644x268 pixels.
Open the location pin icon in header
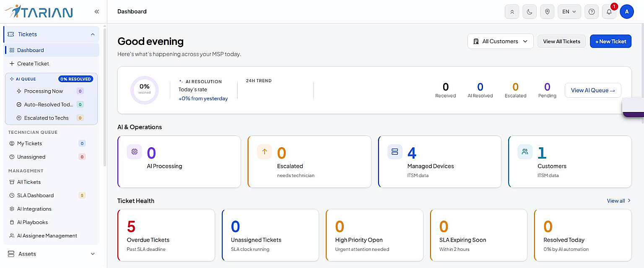point(547,12)
